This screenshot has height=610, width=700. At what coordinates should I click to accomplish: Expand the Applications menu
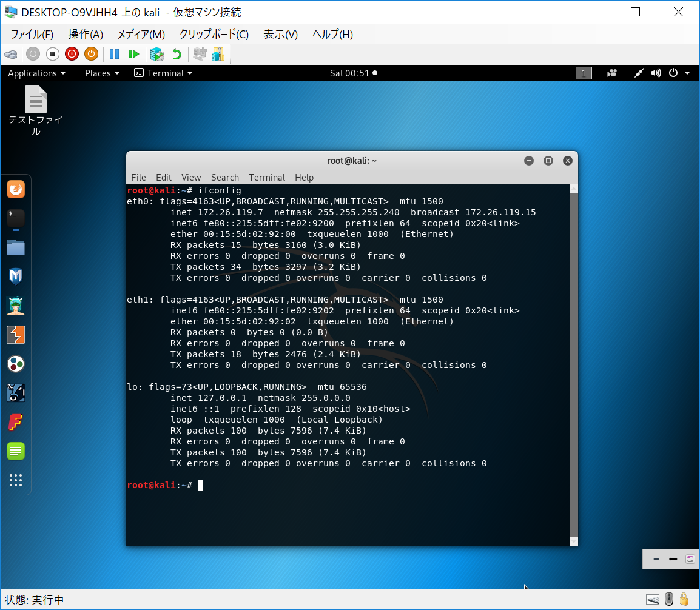tap(36, 73)
